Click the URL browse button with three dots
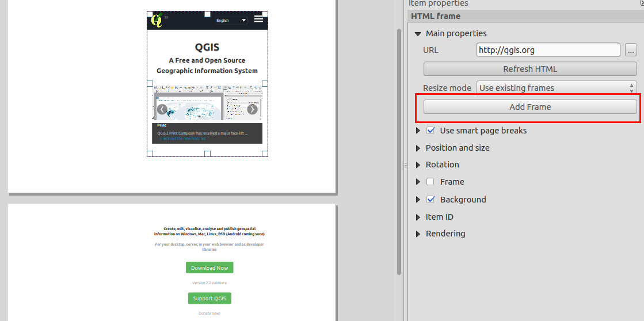This screenshot has width=644, height=321. coord(631,50)
